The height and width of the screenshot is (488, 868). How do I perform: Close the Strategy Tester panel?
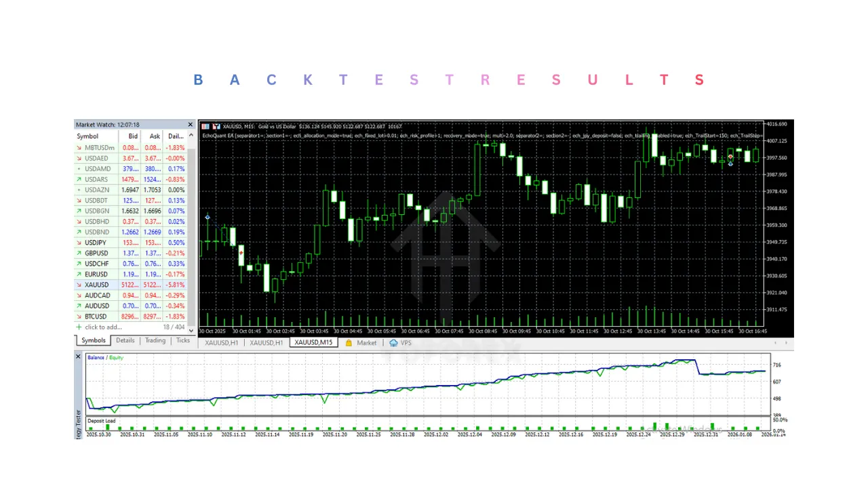(x=78, y=357)
